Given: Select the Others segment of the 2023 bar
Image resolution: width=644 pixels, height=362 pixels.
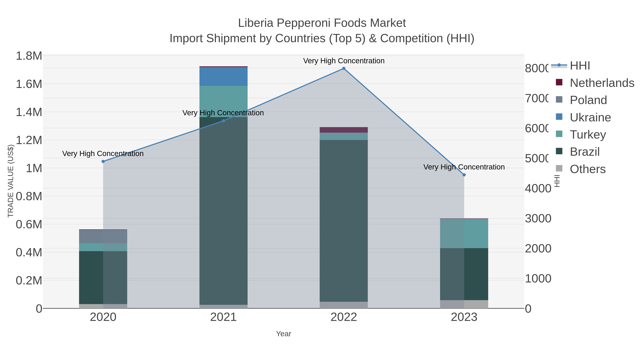Looking at the screenshot, I should [464, 304].
